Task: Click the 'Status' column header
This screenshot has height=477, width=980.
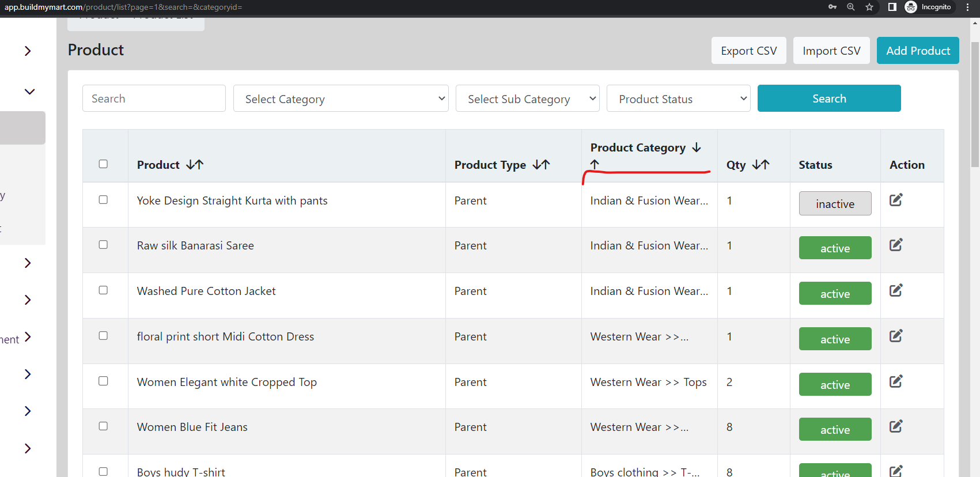Action: pos(815,165)
